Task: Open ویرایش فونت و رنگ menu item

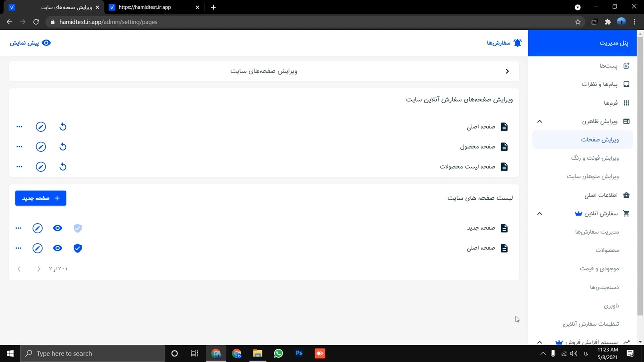Action: (x=595, y=158)
